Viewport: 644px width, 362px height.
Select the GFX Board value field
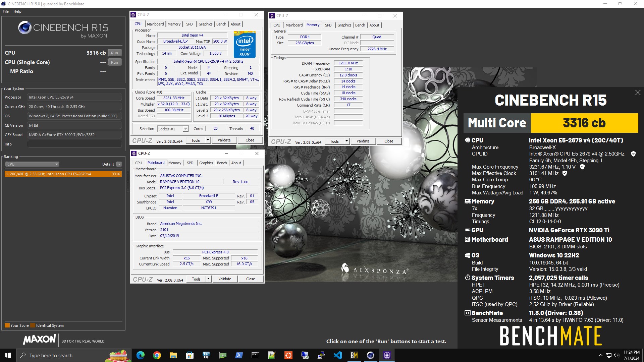coord(74,135)
